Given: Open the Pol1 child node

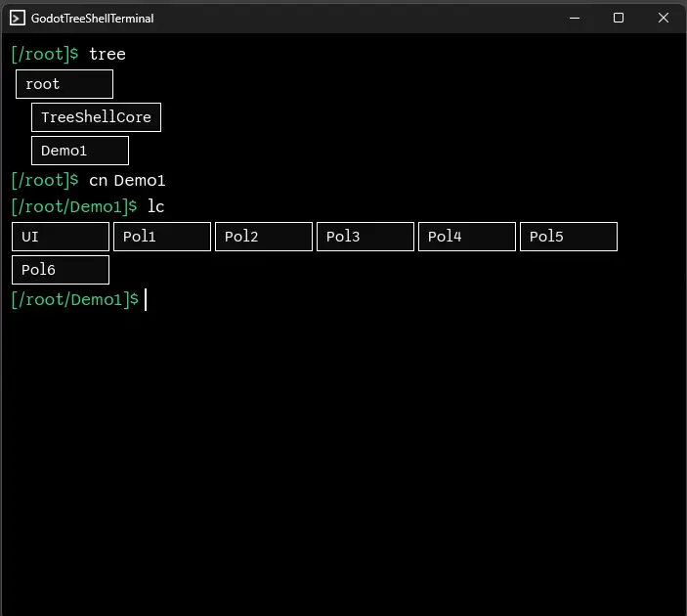Looking at the screenshot, I should [162, 237].
